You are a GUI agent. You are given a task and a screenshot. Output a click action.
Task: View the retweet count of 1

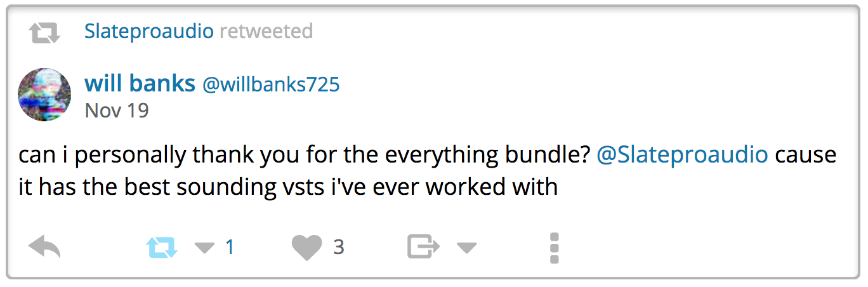tap(230, 247)
